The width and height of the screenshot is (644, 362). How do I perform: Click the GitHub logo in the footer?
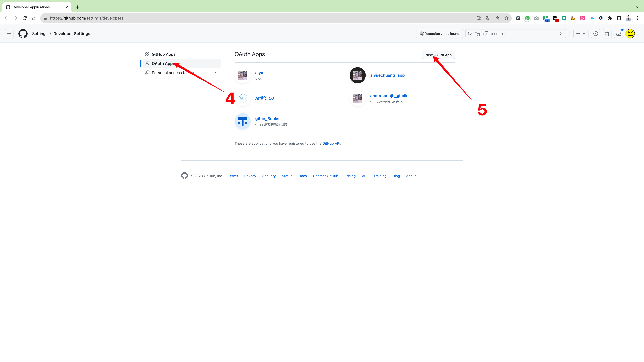tap(184, 176)
